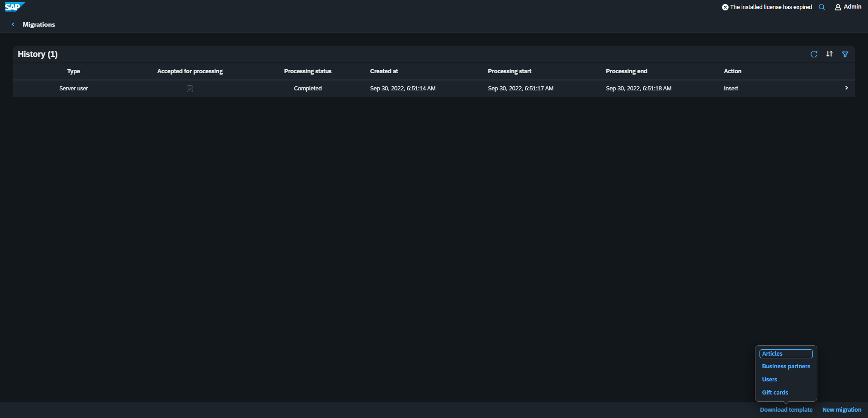The width and height of the screenshot is (868, 418).
Task: Expand the Server user row details arrow
Action: [x=846, y=88]
